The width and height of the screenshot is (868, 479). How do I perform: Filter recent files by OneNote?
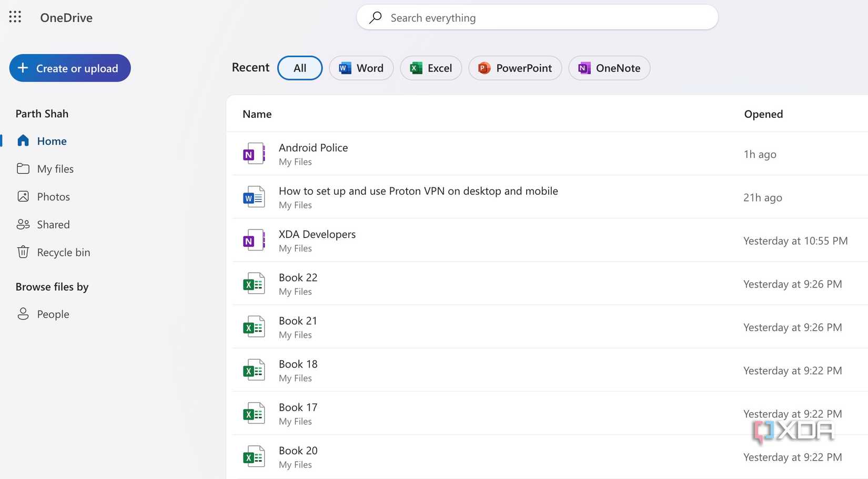pyautogui.click(x=609, y=68)
